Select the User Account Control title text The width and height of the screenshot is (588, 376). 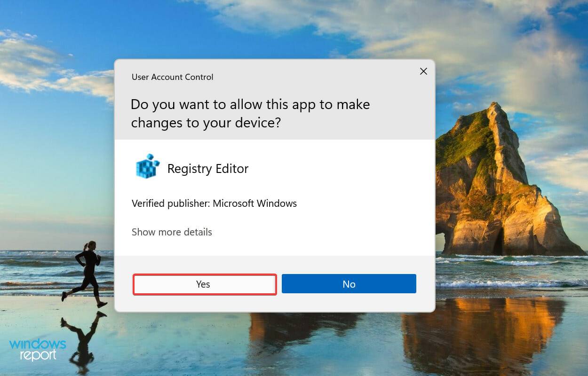tap(172, 77)
